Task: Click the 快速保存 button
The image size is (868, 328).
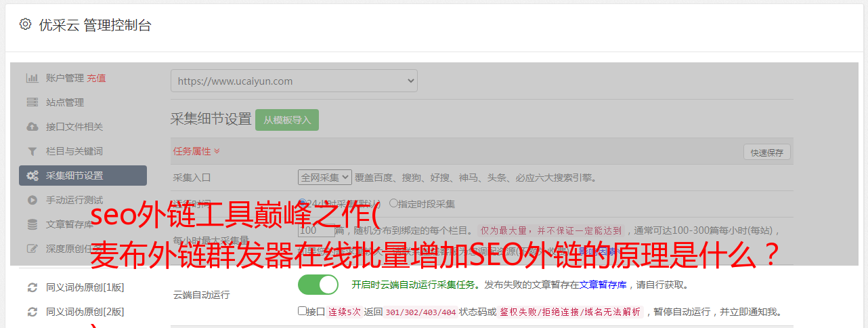Action: (767, 152)
